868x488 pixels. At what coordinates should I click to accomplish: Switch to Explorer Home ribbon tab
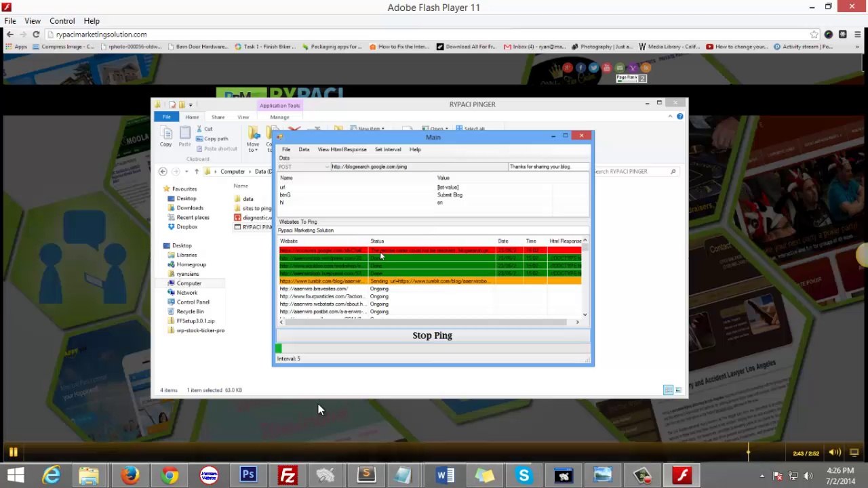(193, 117)
